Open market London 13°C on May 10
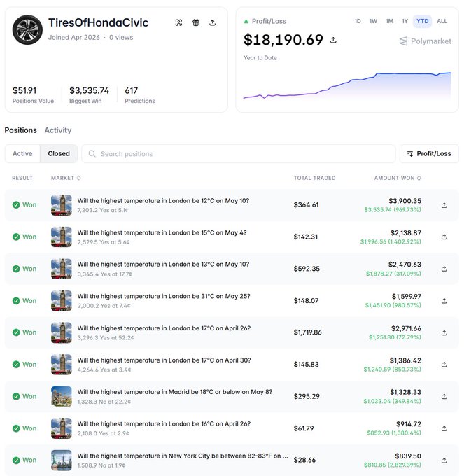The image size is (464, 476). point(163,264)
